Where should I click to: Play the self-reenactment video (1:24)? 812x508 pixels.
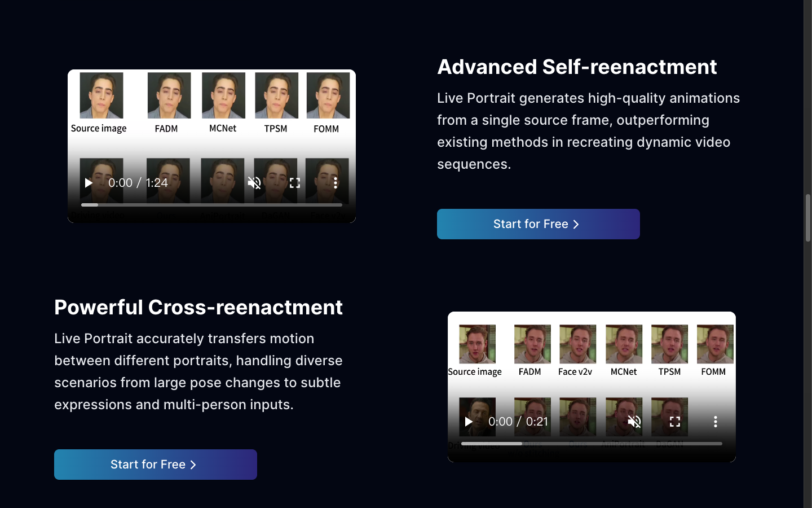(x=89, y=183)
